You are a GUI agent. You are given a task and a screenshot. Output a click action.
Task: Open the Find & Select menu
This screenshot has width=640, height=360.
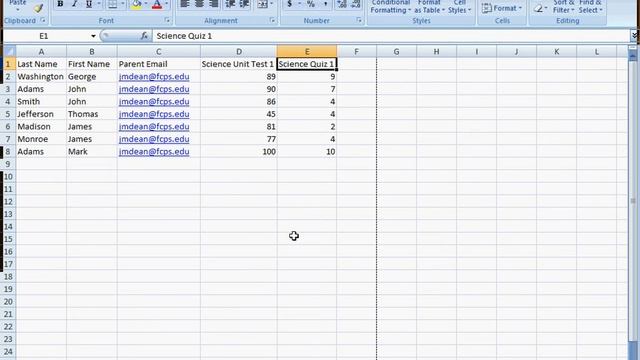pyautogui.click(x=590, y=7)
